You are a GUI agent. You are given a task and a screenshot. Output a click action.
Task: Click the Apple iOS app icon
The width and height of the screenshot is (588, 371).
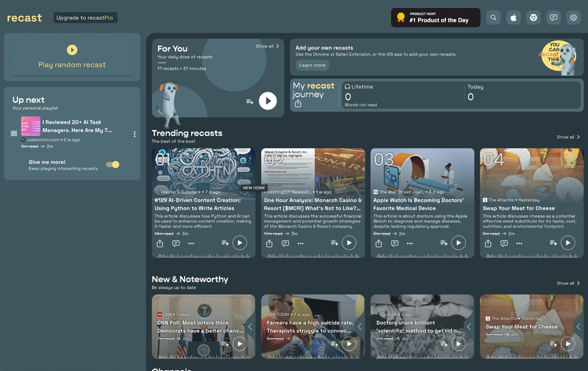point(513,17)
